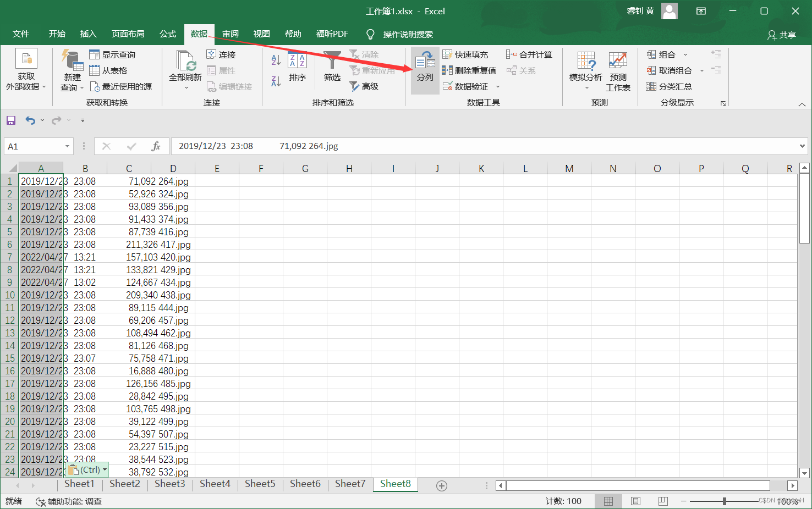Image resolution: width=812 pixels, height=509 pixels.
Task: Open Undo history dropdown arrow
Action: 42,120
